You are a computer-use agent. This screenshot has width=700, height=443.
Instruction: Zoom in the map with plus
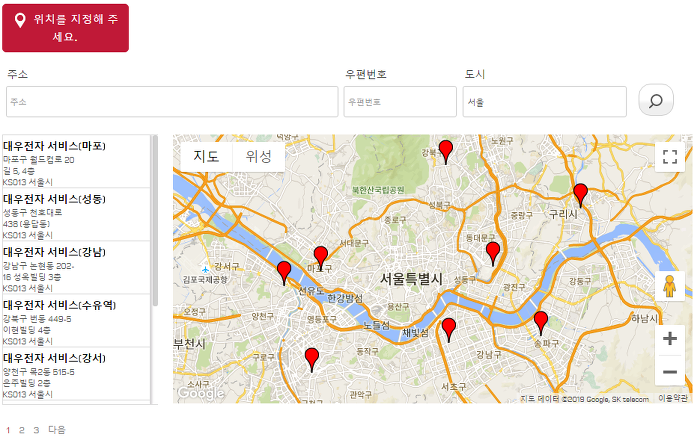pos(670,339)
